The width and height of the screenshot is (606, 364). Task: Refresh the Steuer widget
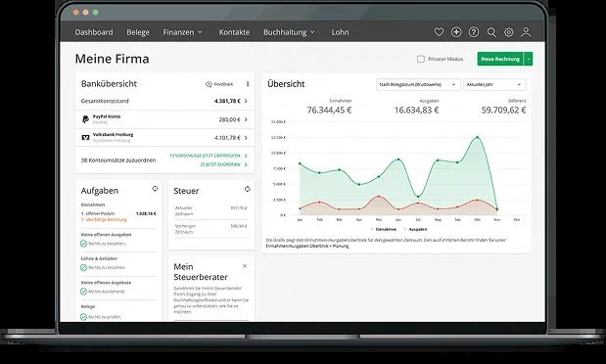(247, 189)
